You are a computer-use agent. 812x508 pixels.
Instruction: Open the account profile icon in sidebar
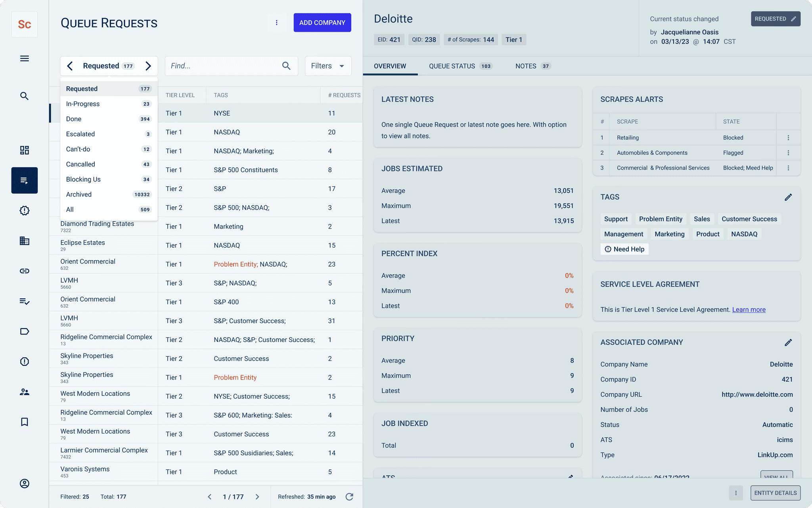(x=25, y=483)
